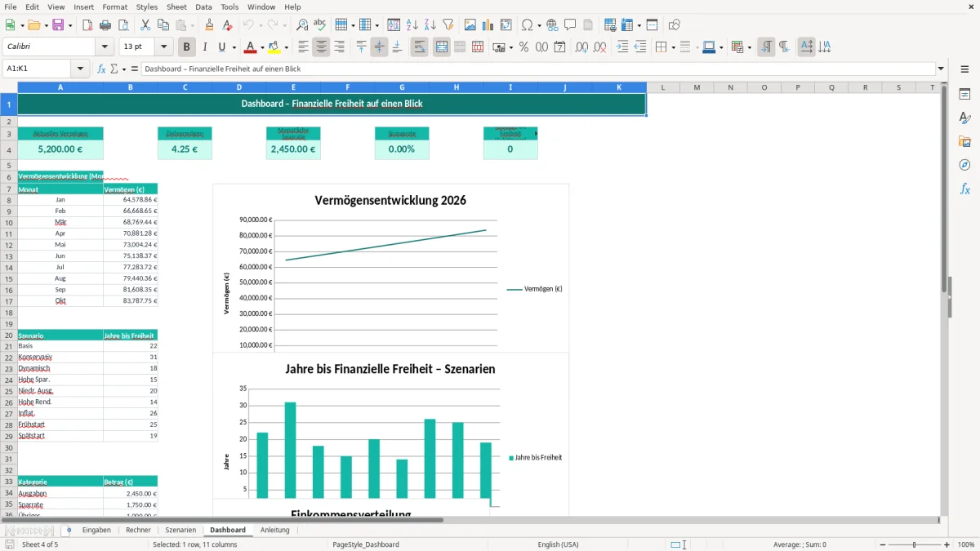Switch to the Anleitung sheet tab
The width and height of the screenshot is (980, 551).
coord(274,530)
